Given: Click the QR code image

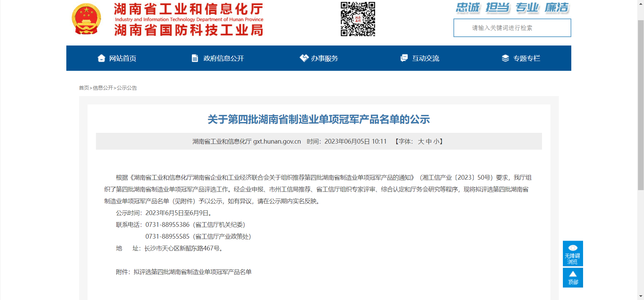Looking at the screenshot, I should 358,19.
